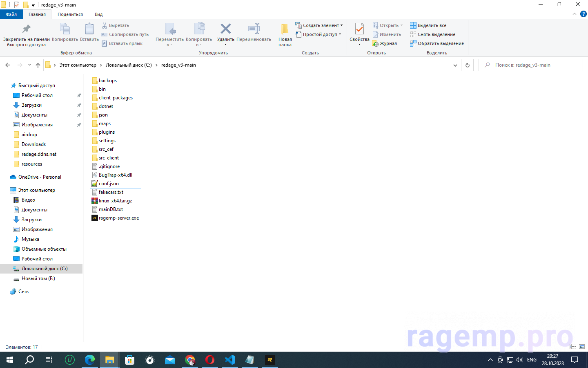Viewport: 588px width, 368px height.
Task: Open the Файл (File) menu
Action: pyautogui.click(x=11, y=14)
